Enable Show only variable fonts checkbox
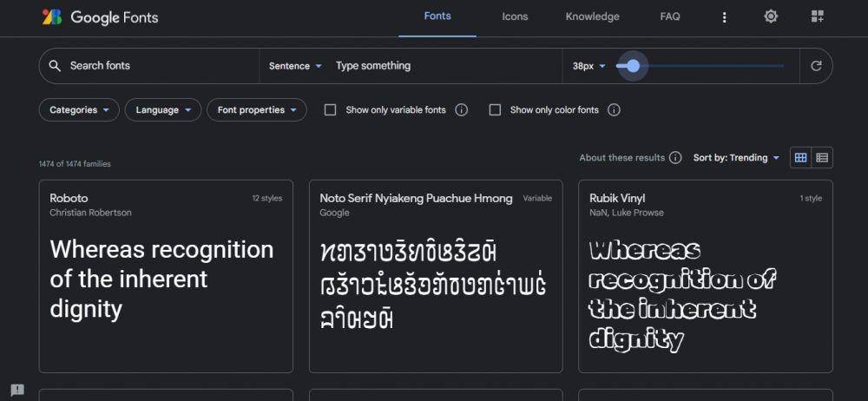 (x=330, y=110)
